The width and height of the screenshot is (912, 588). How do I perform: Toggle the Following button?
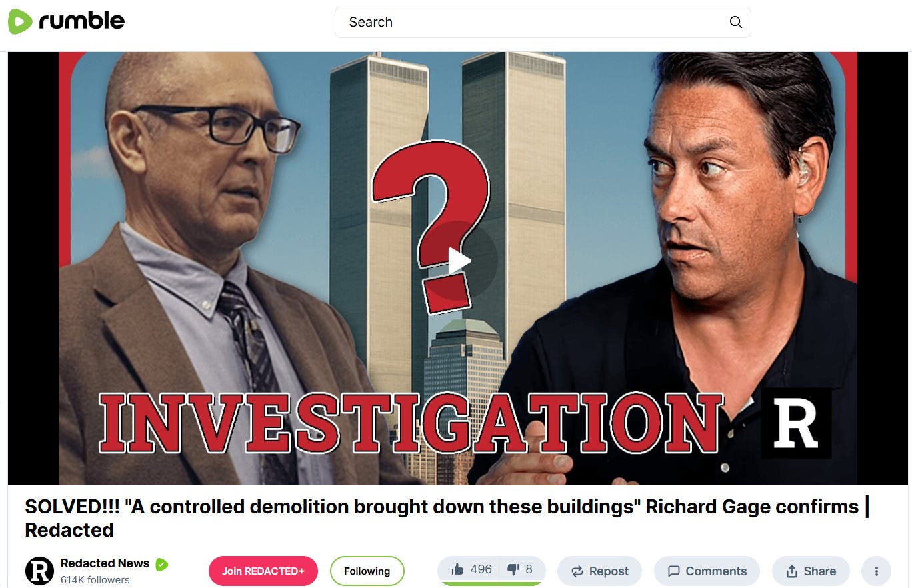coord(367,571)
